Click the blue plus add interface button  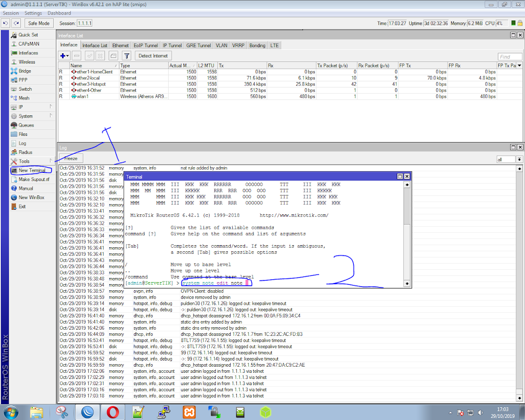pos(64,56)
